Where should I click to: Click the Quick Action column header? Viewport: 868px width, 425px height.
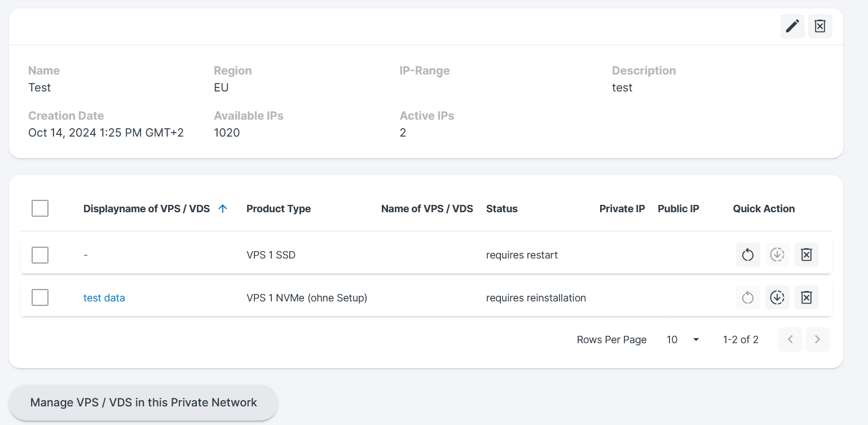point(764,209)
